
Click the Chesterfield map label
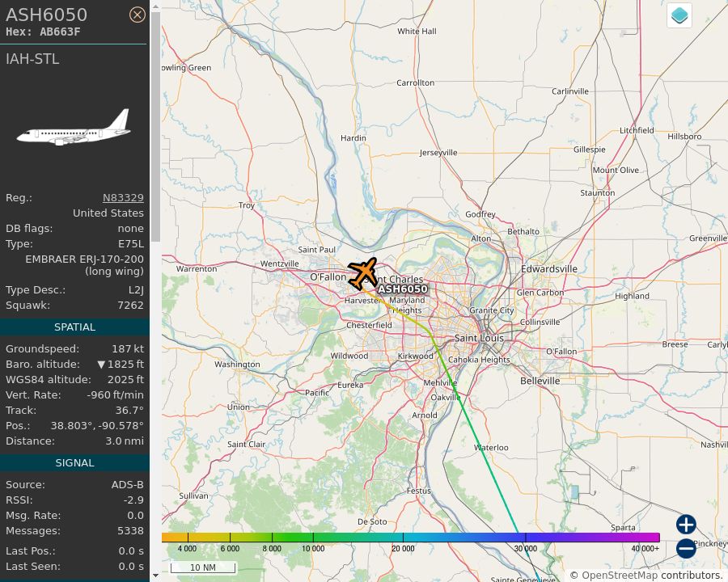pyautogui.click(x=369, y=325)
